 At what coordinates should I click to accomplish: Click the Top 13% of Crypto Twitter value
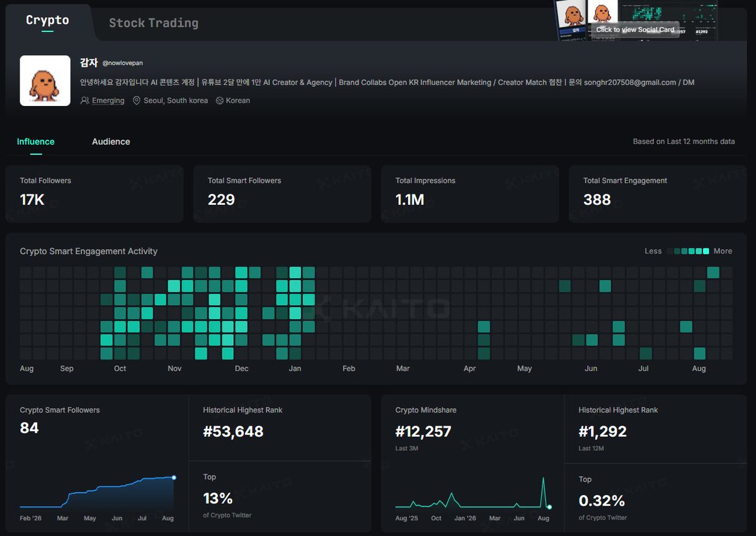(x=218, y=498)
